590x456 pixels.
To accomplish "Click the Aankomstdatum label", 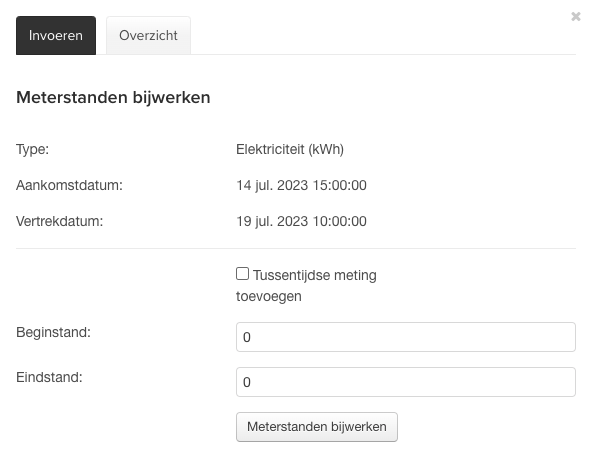I will coord(69,185).
